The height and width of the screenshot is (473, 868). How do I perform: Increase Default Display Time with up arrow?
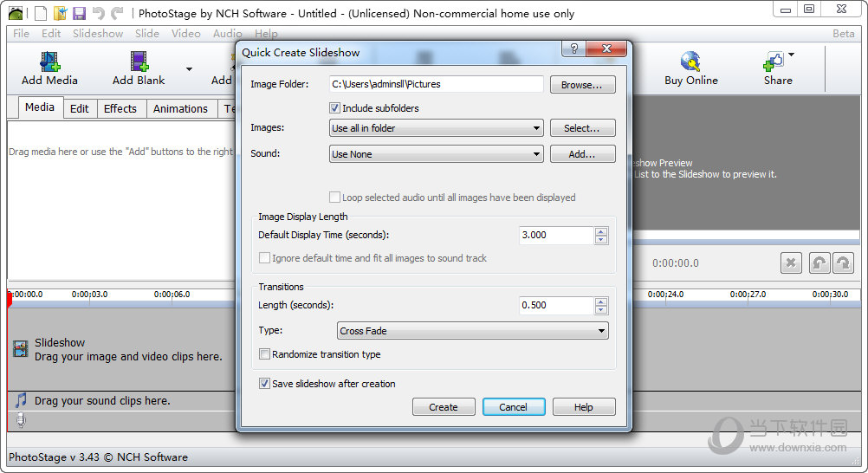pos(601,231)
